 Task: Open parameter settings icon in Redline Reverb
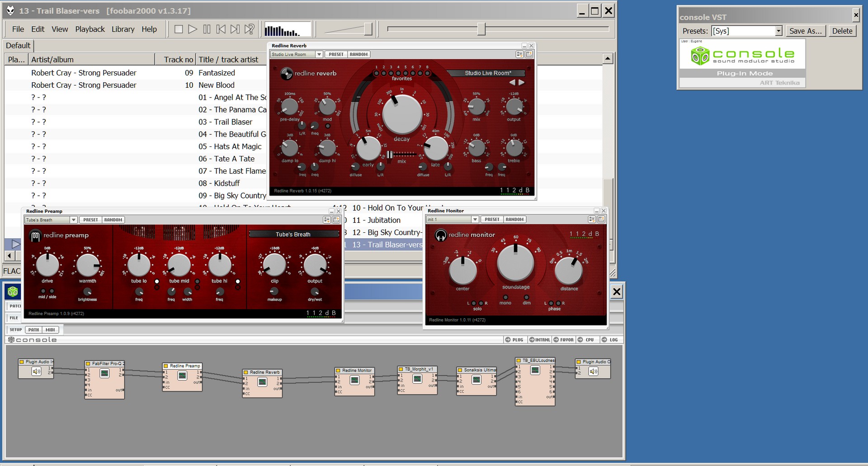click(x=519, y=54)
